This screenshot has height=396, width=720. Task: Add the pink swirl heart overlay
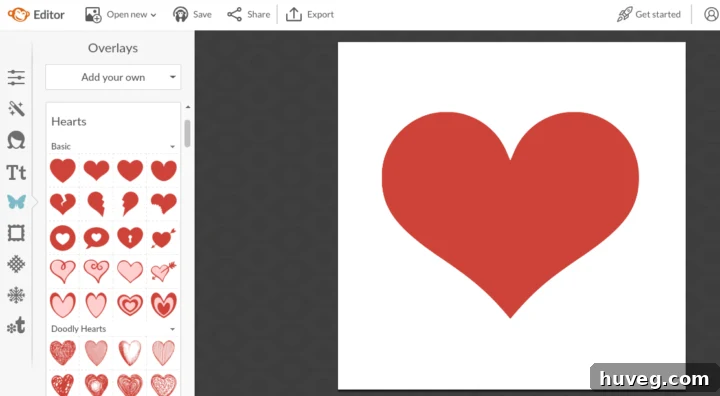point(96,271)
